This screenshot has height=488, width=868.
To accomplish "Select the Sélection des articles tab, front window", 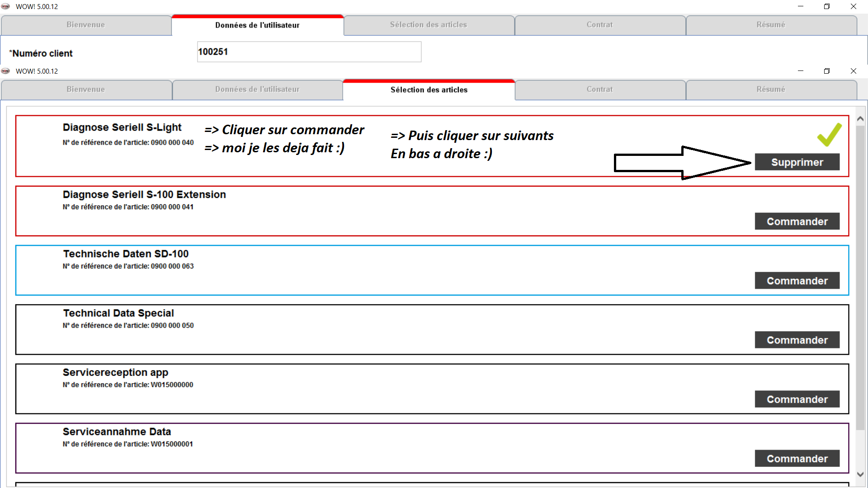I will pyautogui.click(x=429, y=89).
